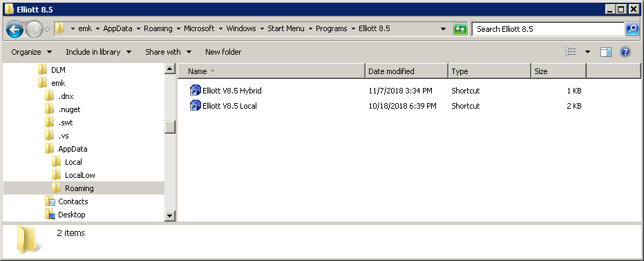Image resolution: width=644 pixels, height=261 pixels.
Task: Click the navigation tree scrollbar thumb
Action: click(x=170, y=127)
